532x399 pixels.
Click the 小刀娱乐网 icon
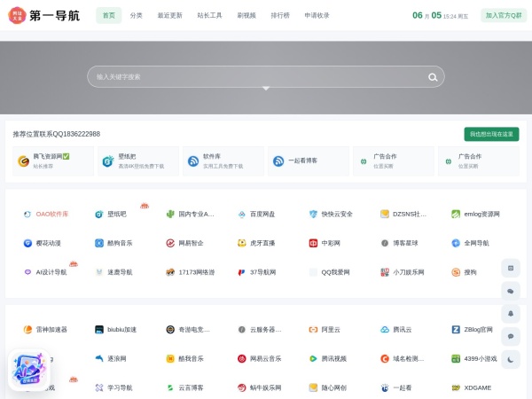[385, 272]
